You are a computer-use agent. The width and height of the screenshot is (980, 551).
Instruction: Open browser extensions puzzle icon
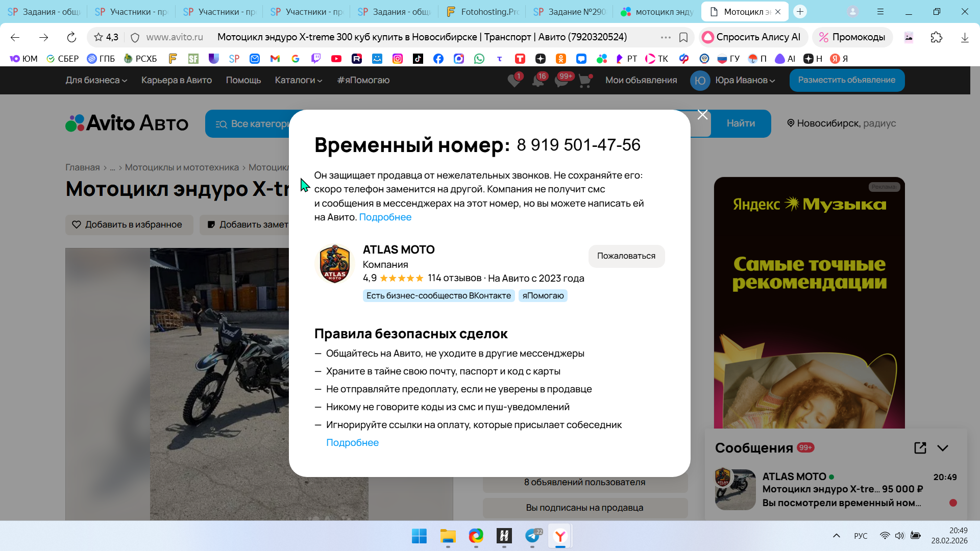[x=936, y=37]
